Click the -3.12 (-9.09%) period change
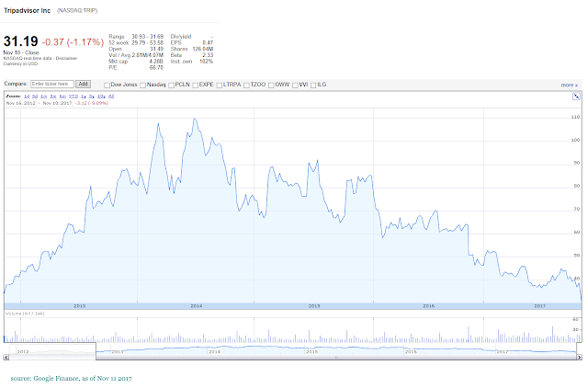 pos(92,103)
